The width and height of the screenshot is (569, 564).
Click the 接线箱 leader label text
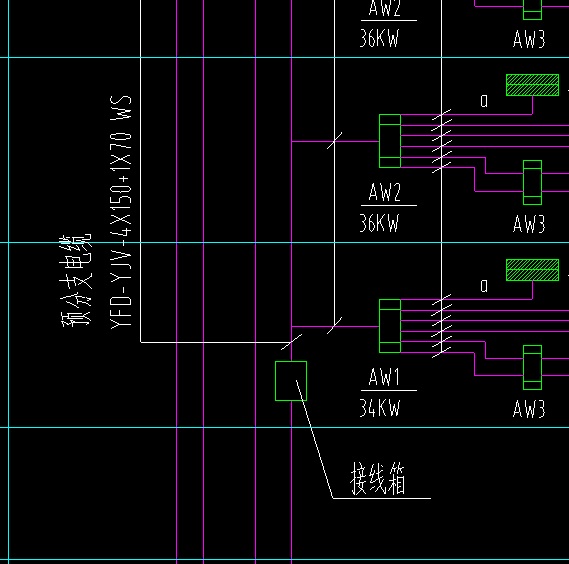[x=378, y=479]
